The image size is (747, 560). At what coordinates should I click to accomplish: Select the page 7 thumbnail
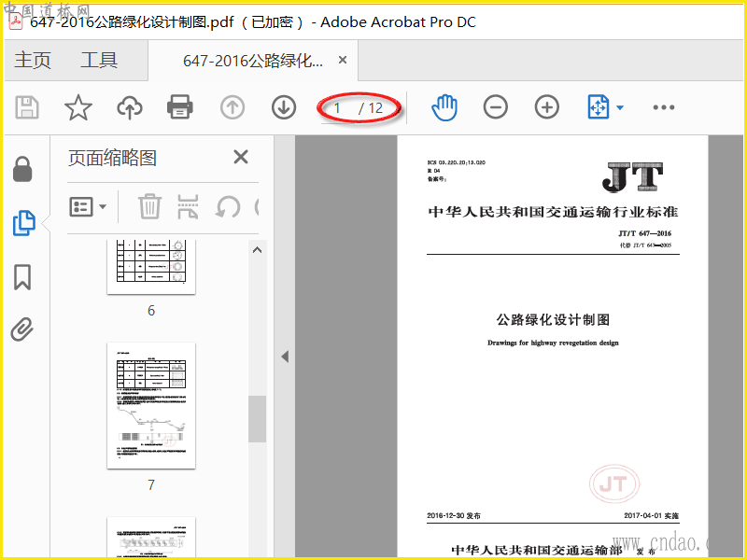point(151,405)
